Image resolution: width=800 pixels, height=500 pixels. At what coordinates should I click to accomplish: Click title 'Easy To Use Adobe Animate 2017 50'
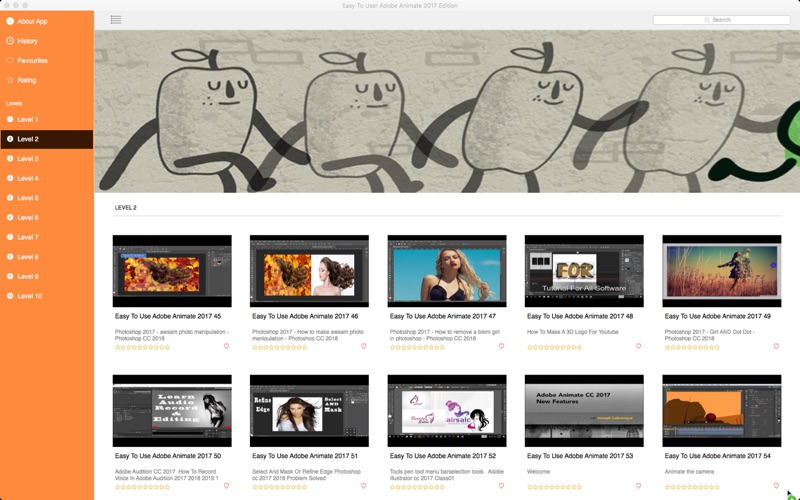[168, 456]
